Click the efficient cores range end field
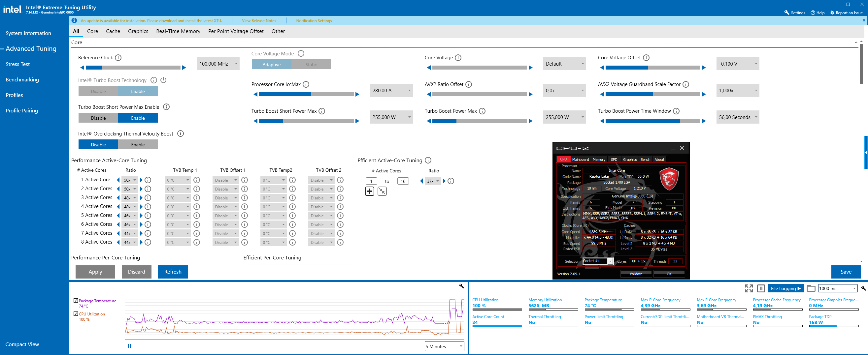Image resolution: width=868 pixels, height=355 pixels. (403, 181)
